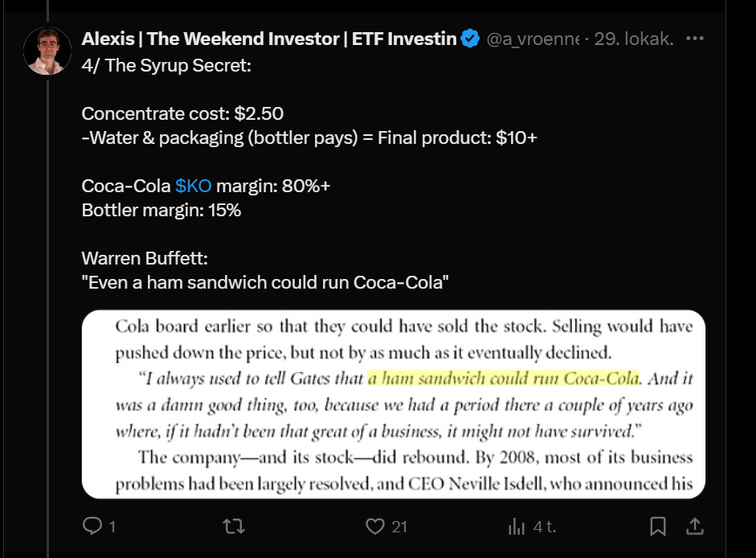756x558 pixels.
Task: Like the tweet with the heart icon
Action: (374, 527)
